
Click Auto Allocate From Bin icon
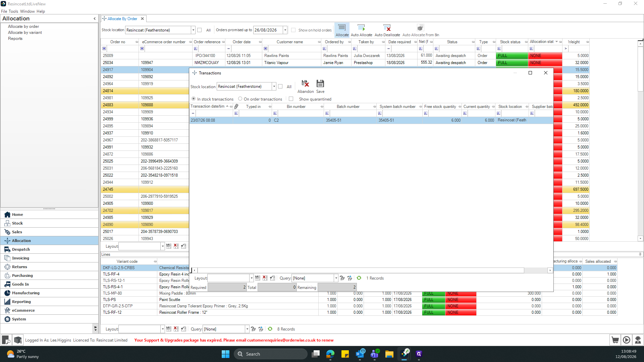pyautogui.click(x=420, y=30)
